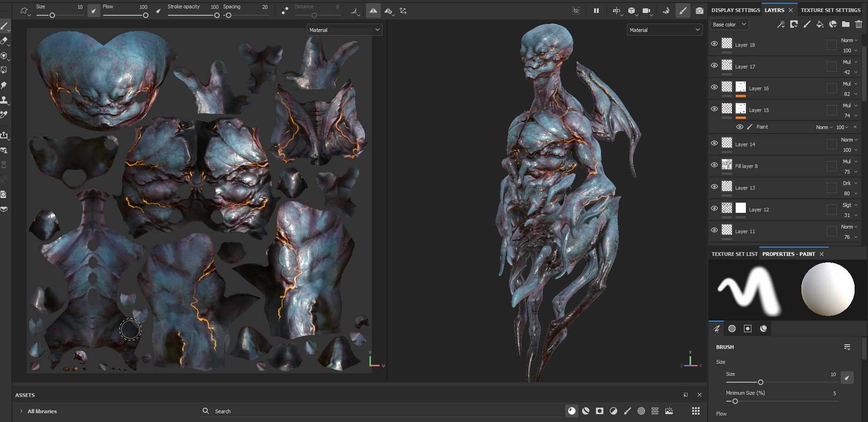Open symmetry settings icon

pos(389,11)
